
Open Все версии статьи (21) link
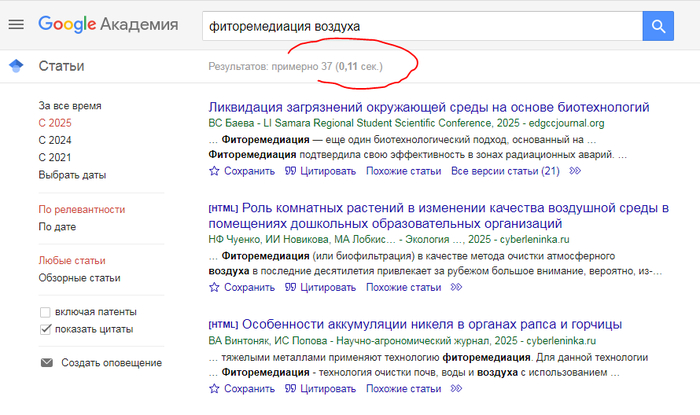(x=505, y=171)
